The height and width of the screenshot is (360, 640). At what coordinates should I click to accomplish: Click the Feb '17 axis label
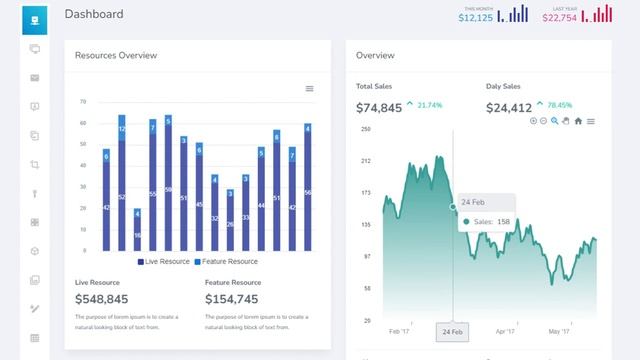[399, 331]
